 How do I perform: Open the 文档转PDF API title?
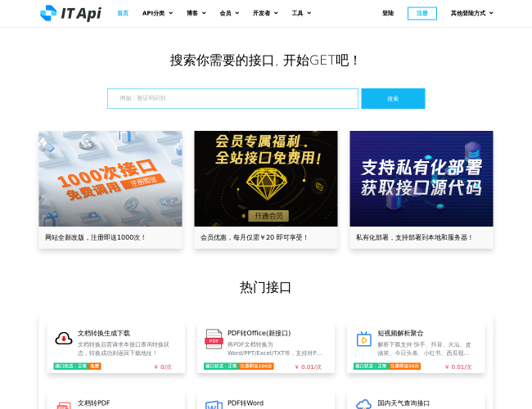click(x=93, y=403)
